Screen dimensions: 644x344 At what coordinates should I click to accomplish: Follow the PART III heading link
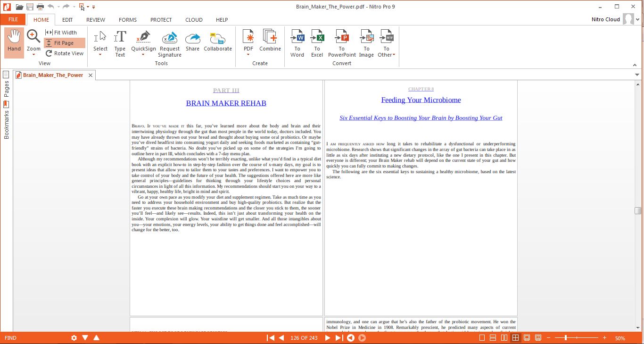point(226,91)
